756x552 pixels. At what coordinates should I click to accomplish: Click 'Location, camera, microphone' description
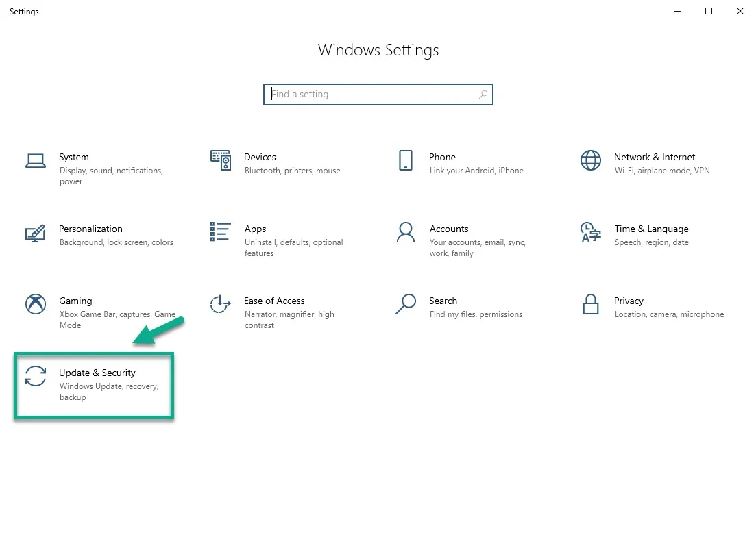(x=669, y=314)
